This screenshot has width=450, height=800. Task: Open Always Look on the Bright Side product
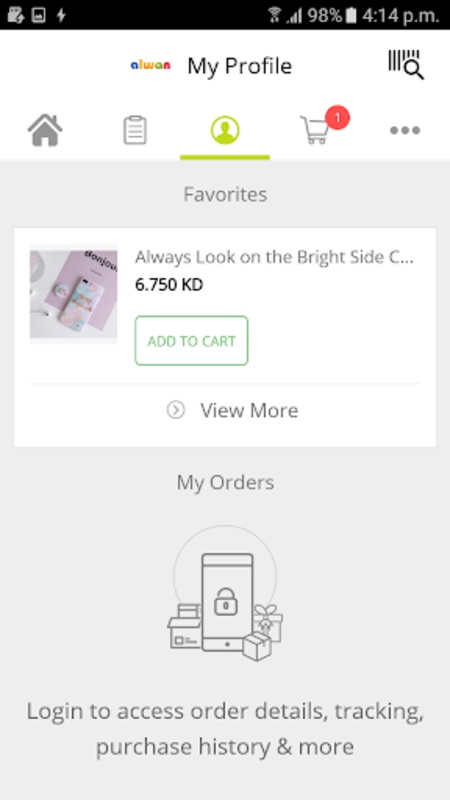point(274,257)
